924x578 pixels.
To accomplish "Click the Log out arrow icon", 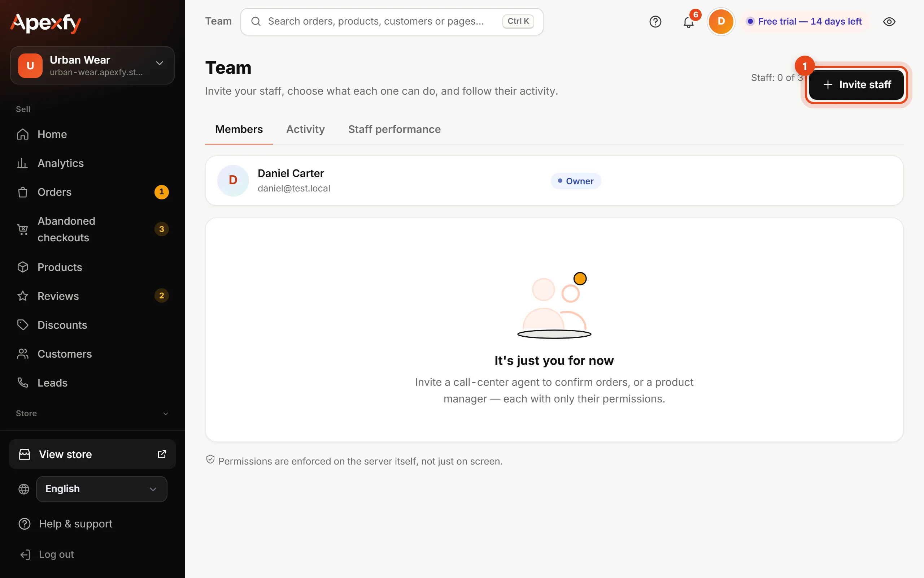I will coord(25,555).
